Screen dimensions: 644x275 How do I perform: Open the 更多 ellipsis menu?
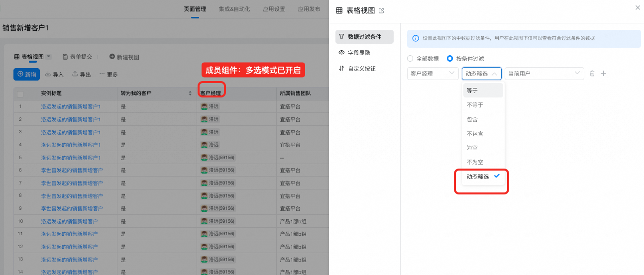(108, 74)
